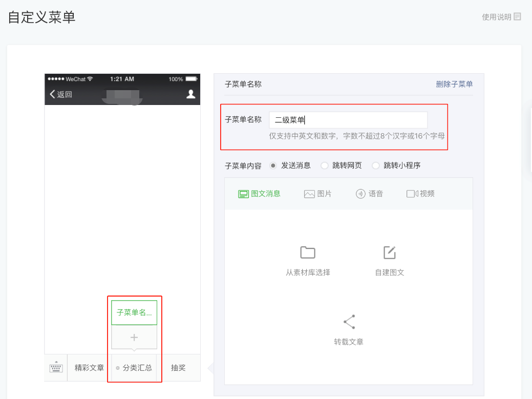
Task: Switch to the 图文消息 tab
Action: (260, 194)
